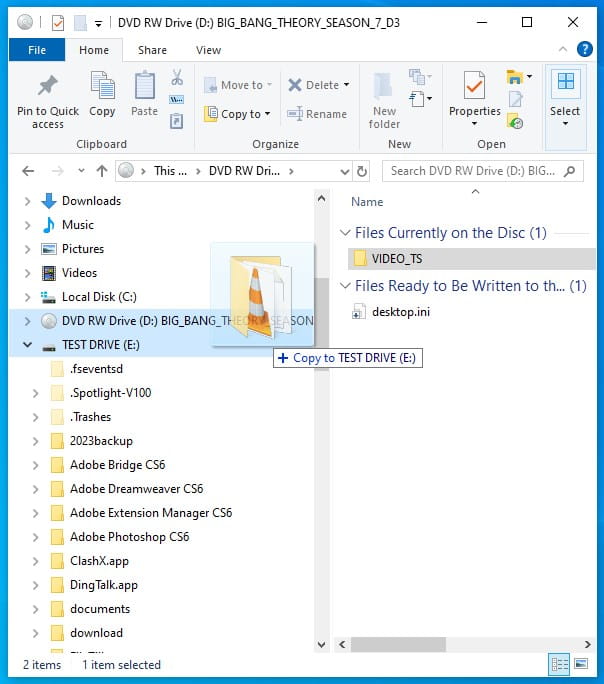Open the File menu
Screen dimensions: 604x684
point(37,50)
